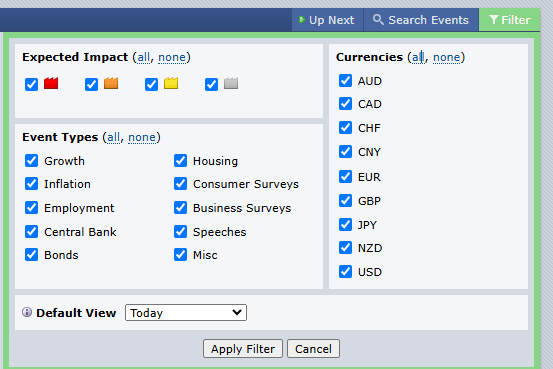Select none for Currencies

click(x=446, y=57)
